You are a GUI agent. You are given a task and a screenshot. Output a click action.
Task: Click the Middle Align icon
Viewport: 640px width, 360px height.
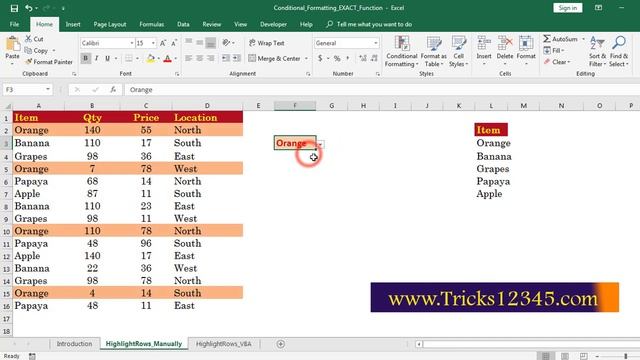pos(200,42)
